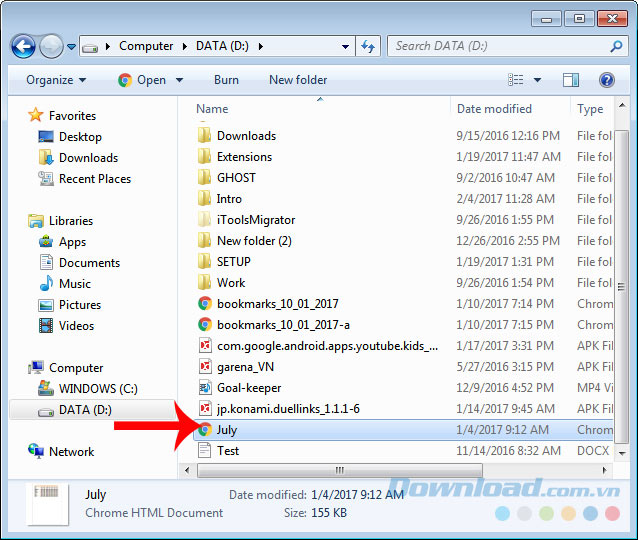Select the Intro folder icon
638x540 pixels.
coord(204,199)
